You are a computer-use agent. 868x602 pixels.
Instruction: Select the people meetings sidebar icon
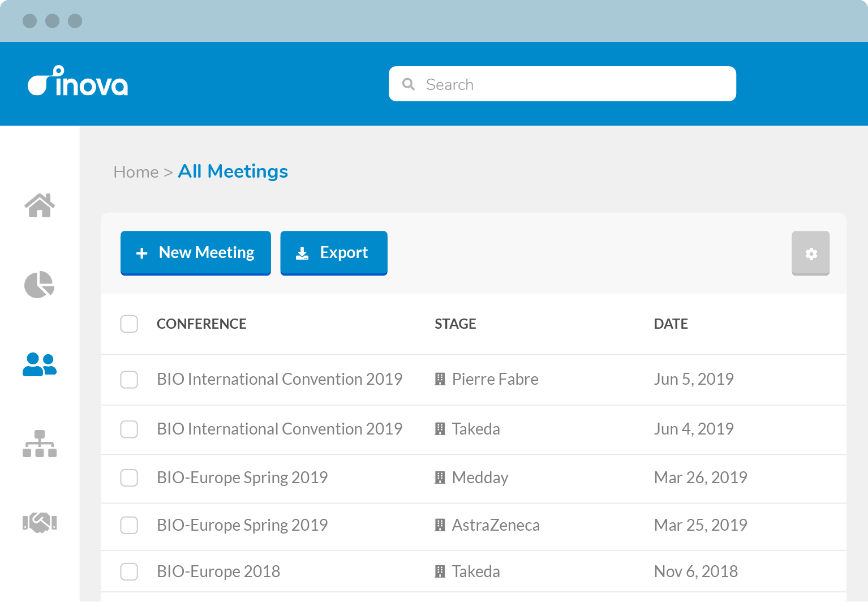[40, 365]
